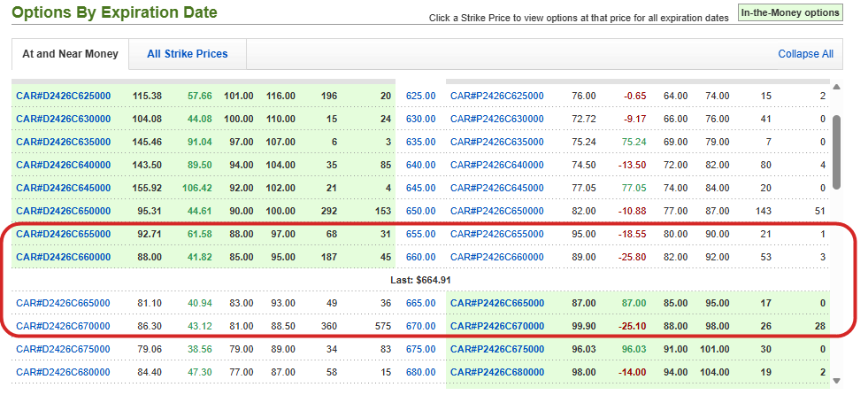Click the 660.00 strike price
The image size is (868, 395).
pos(420,257)
